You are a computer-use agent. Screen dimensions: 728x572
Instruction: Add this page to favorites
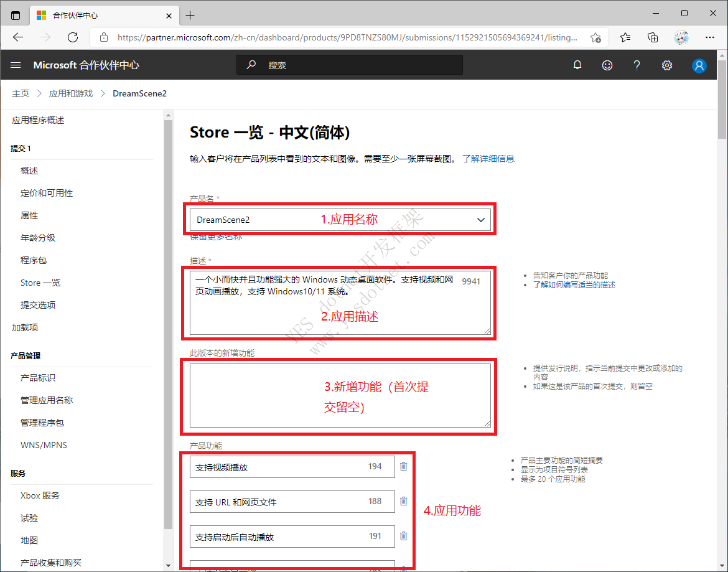[595, 37]
